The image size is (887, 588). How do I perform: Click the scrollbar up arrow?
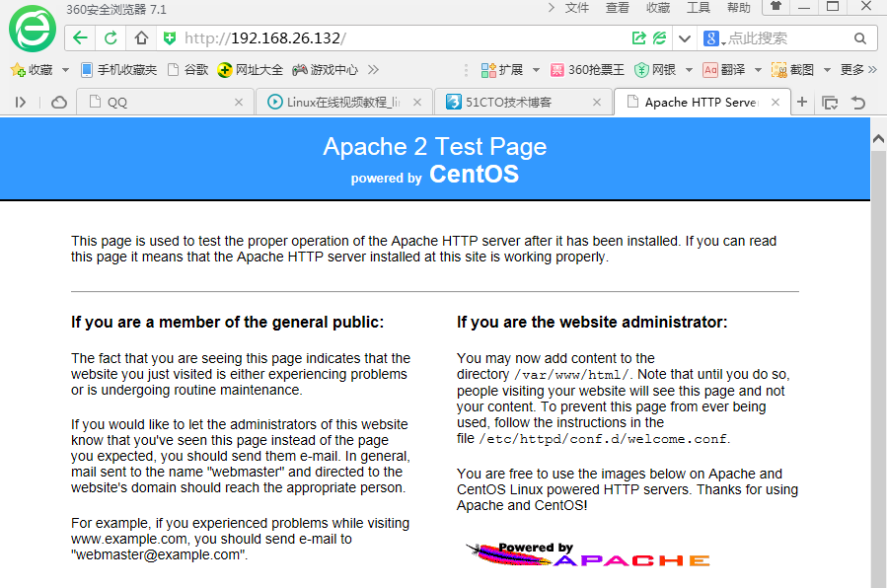(878, 138)
